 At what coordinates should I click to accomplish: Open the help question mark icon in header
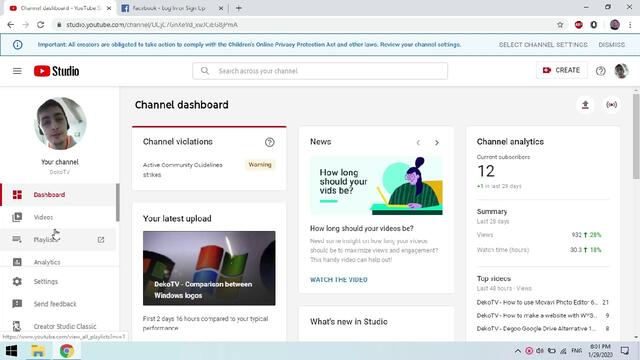tap(600, 71)
